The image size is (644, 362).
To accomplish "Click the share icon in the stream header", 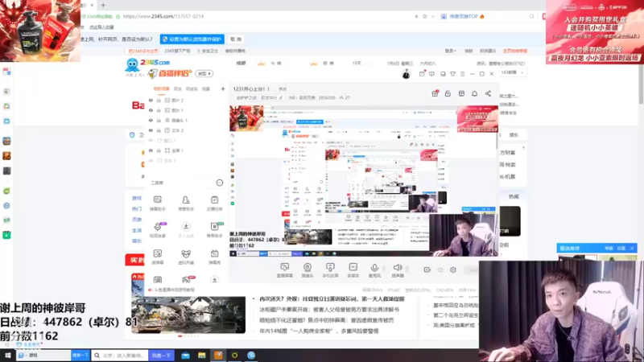I will coord(489,93).
